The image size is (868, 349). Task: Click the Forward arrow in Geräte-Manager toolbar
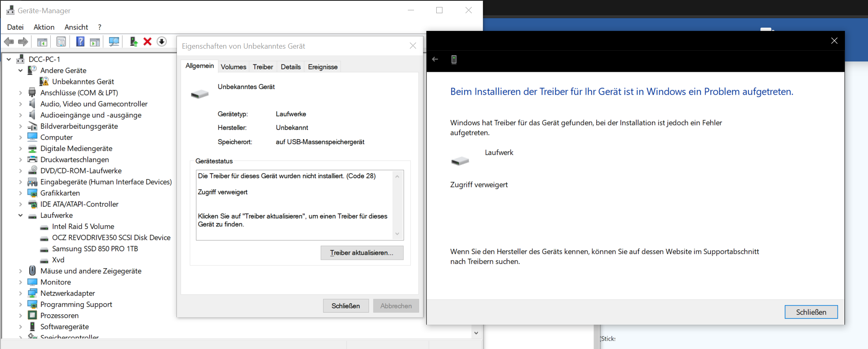tap(23, 42)
